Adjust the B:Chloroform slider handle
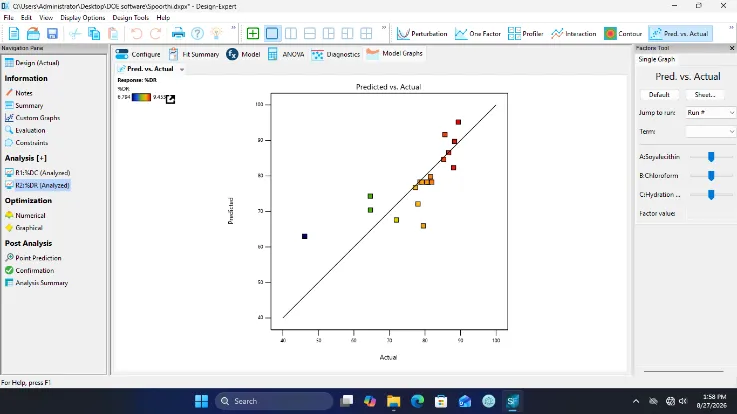The width and height of the screenshot is (737, 414). tap(711, 175)
